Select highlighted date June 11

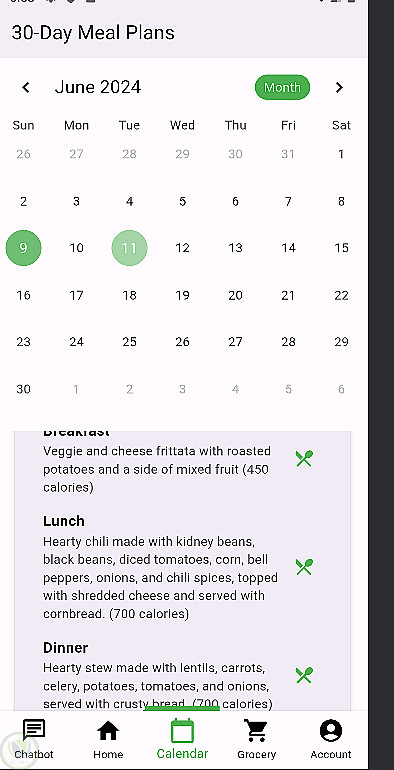pos(129,248)
